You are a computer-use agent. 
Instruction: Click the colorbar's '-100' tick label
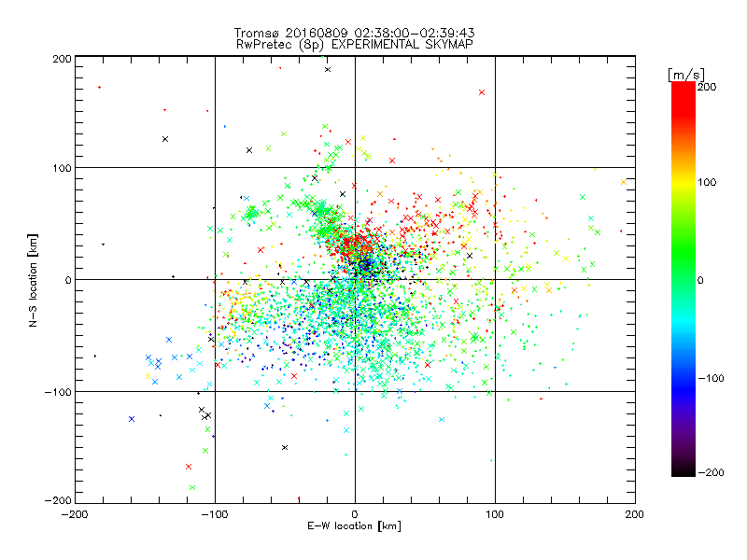[711, 378]
